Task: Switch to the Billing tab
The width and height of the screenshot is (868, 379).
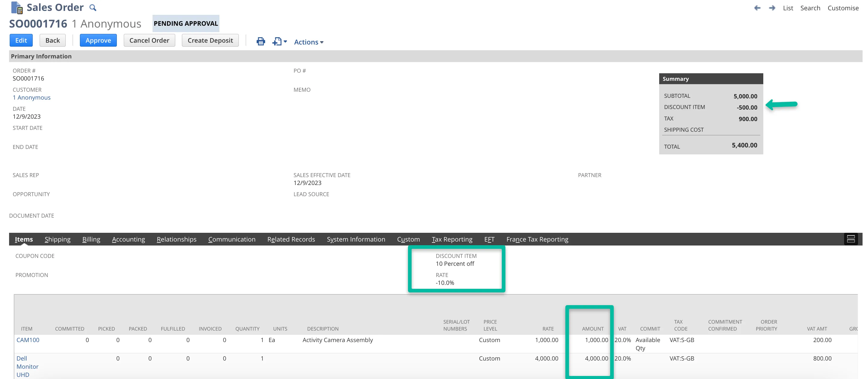Action: pos(91,239)
